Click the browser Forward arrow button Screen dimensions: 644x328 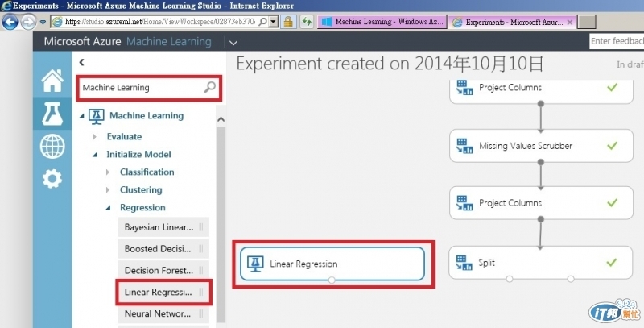(x=28, y=22)
